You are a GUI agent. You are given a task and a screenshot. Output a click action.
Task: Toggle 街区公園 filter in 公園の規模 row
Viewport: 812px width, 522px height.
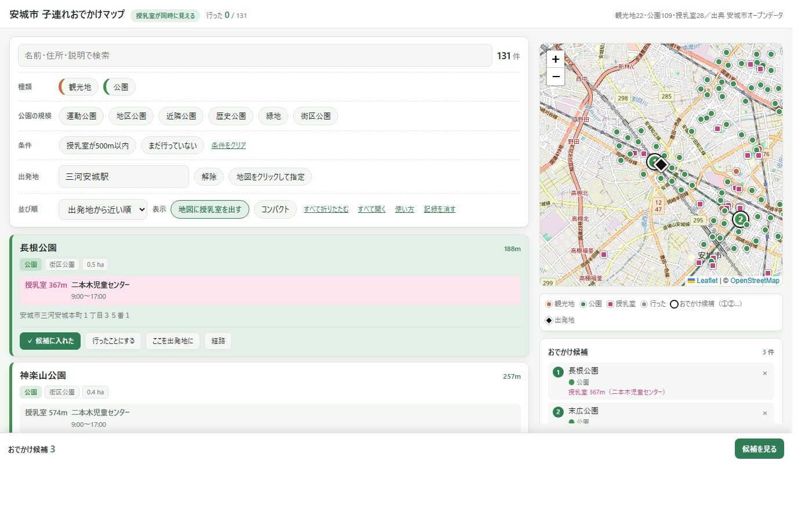pyautogui.click(x=316, y=116)
